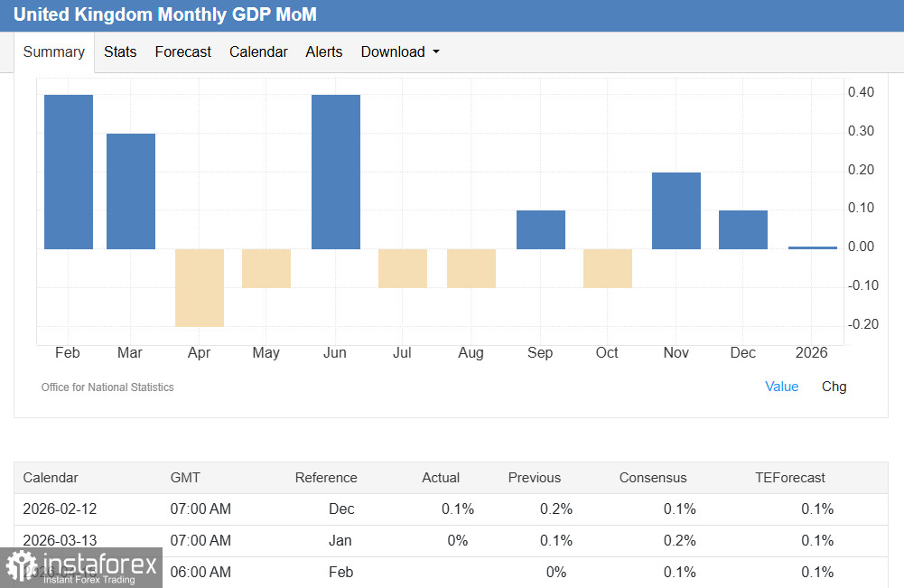Screen dimensions: 904x588
Task: Click the Summary tab
Action: [54, 52]
